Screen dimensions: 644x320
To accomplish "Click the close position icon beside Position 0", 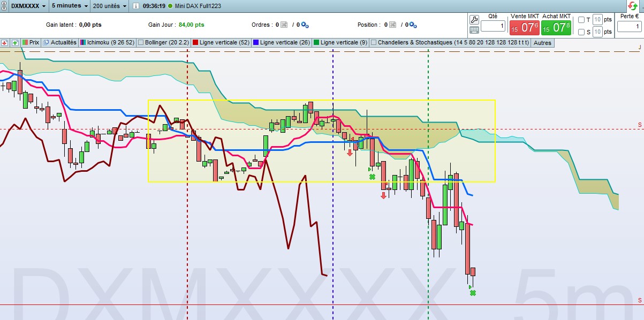I will [x=392, y=25].
